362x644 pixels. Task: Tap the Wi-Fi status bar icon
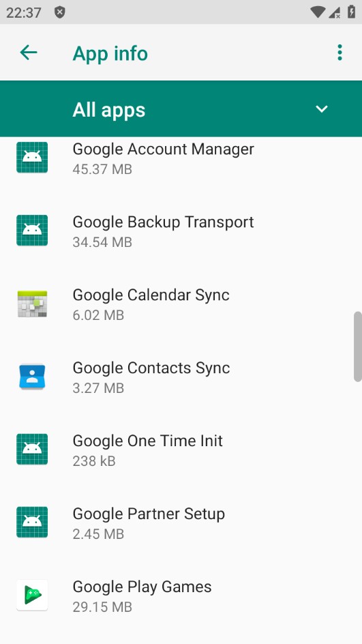[x=318, y=12]
